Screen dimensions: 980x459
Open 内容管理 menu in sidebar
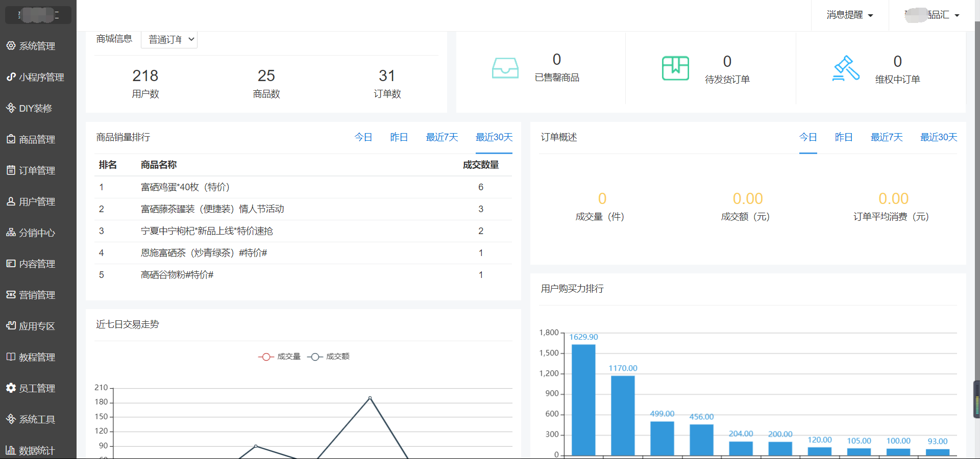click(38, 264)
